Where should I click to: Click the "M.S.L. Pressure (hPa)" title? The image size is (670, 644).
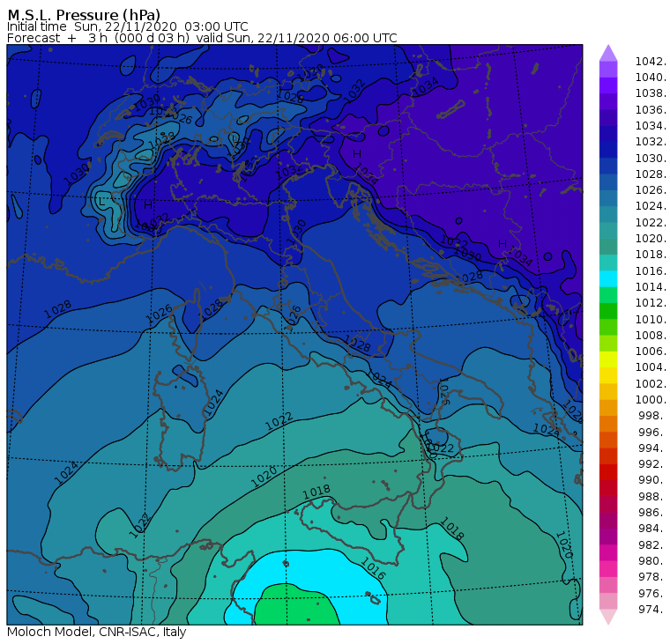point(84,14)
